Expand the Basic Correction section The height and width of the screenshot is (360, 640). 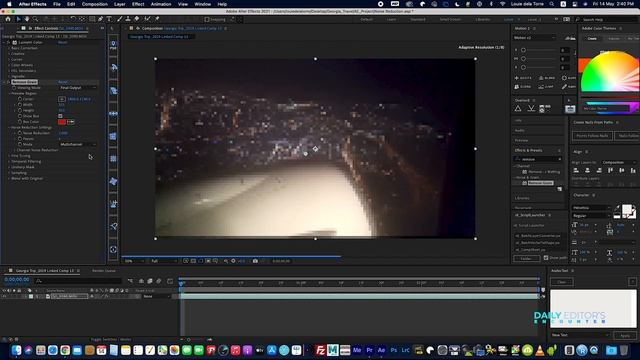click(9, 48)
